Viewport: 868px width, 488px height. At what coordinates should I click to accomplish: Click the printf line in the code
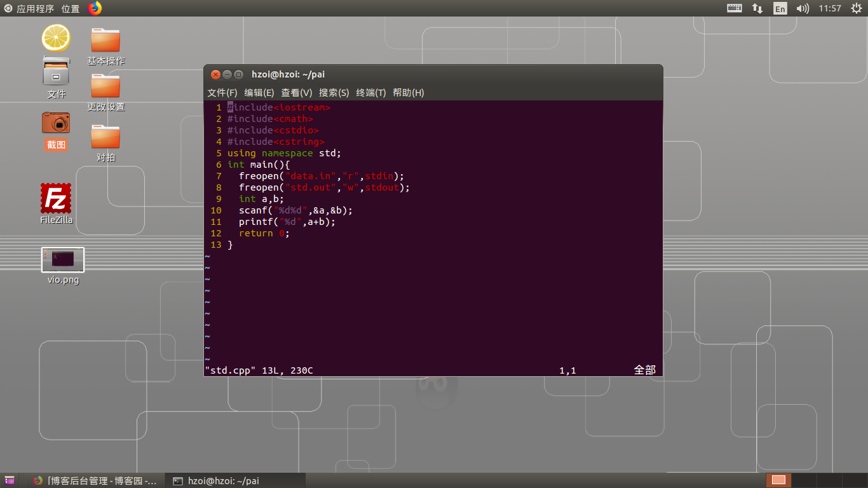point(287,222)
